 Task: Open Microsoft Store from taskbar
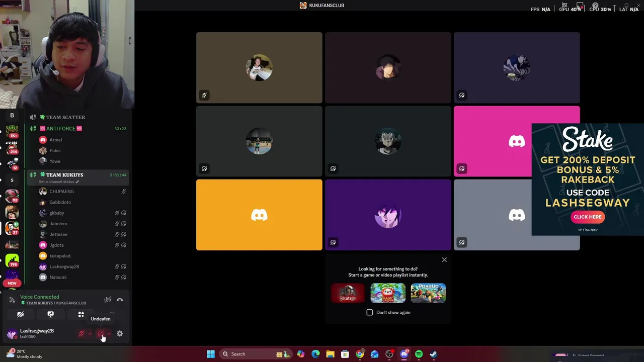345,354
